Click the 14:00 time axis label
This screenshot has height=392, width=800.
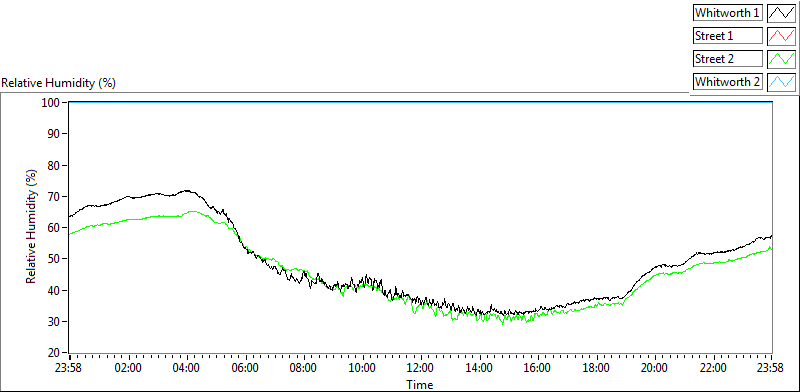(479, 369)
